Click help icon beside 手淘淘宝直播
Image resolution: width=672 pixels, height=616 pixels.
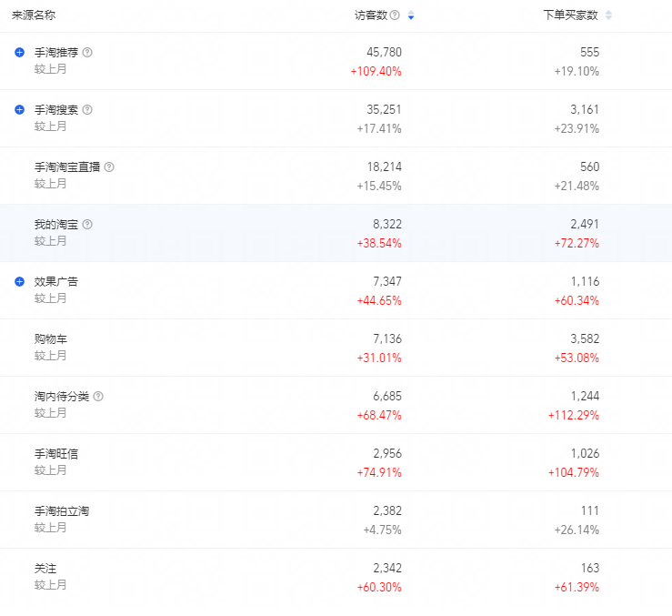(109, 167)
